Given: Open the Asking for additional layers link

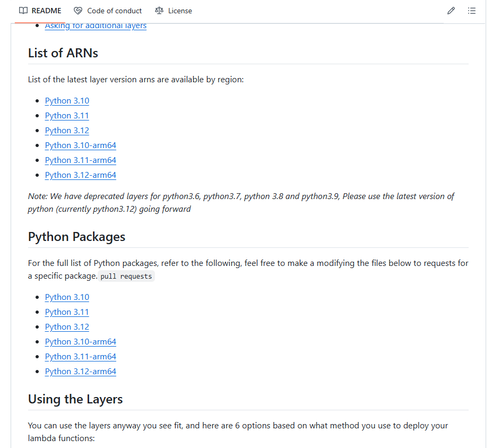Looking at the screenshot, I should [x=96, y=25].
